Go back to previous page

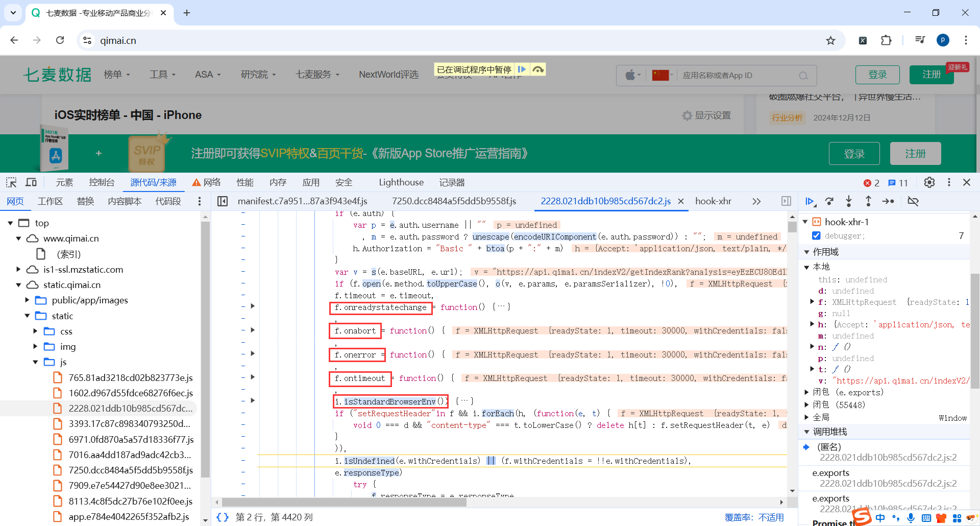tap(14, 40)
